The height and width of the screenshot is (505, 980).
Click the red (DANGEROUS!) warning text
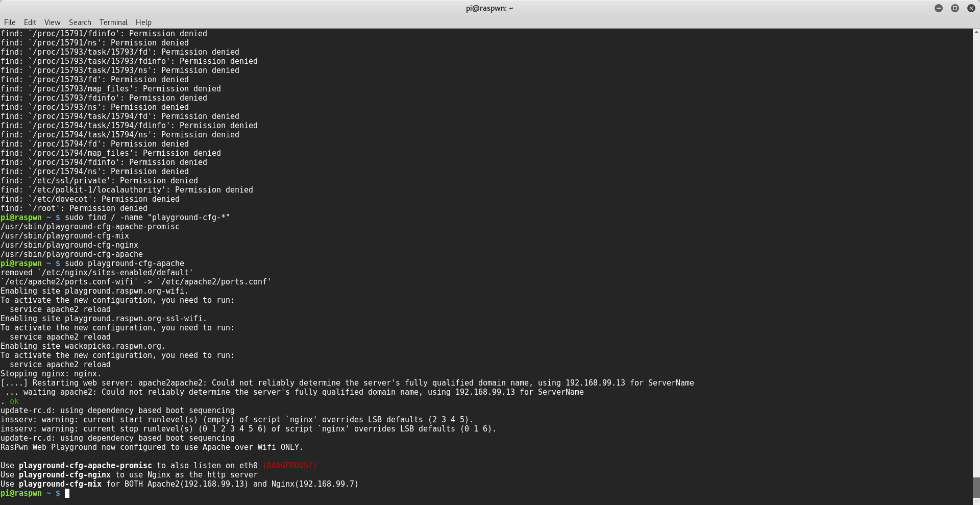coord(290,466)
